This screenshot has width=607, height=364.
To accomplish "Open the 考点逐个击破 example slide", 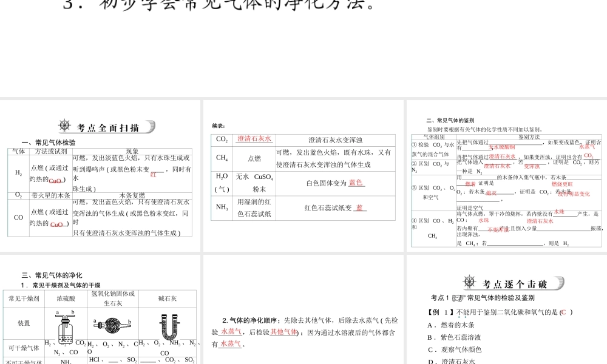I will pos(507,309).
